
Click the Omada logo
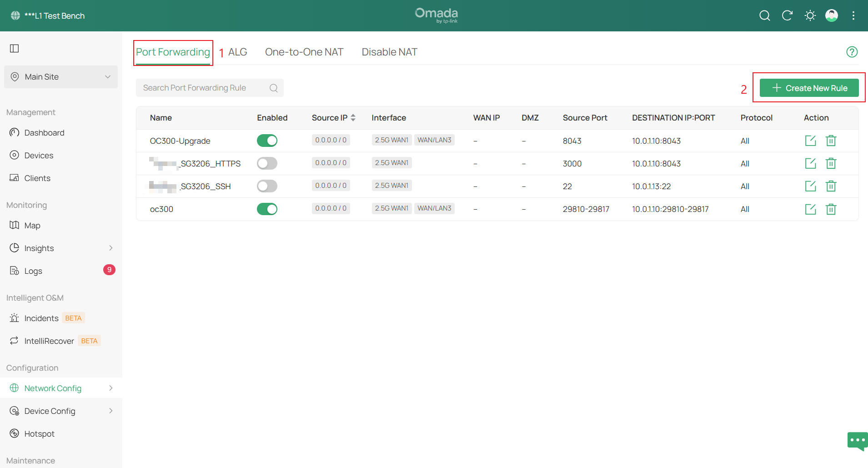click(436, 15)
